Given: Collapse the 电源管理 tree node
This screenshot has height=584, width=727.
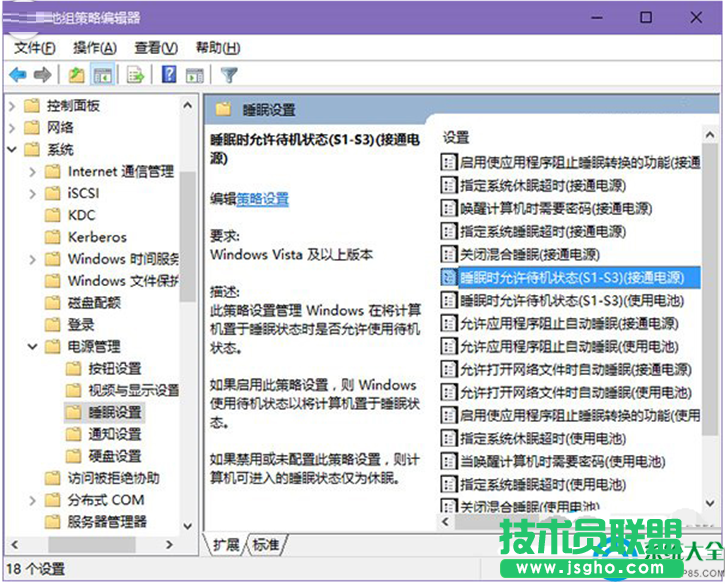Looking at the screenshot, I should [x=33, y=346].
